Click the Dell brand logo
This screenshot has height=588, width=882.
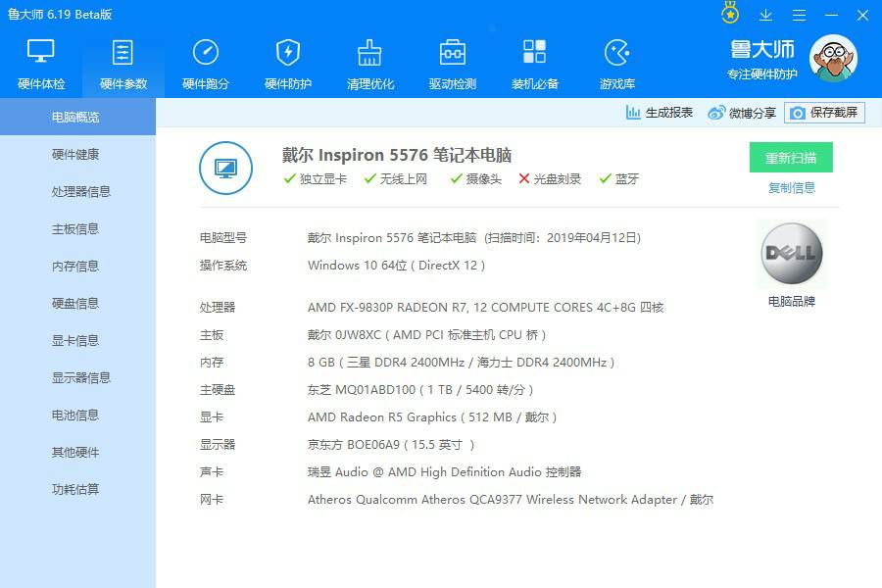click(x=792, y=253)
